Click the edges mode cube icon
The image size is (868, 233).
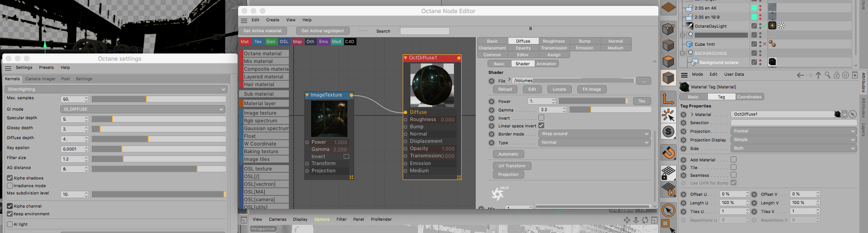tap(668, 45)
